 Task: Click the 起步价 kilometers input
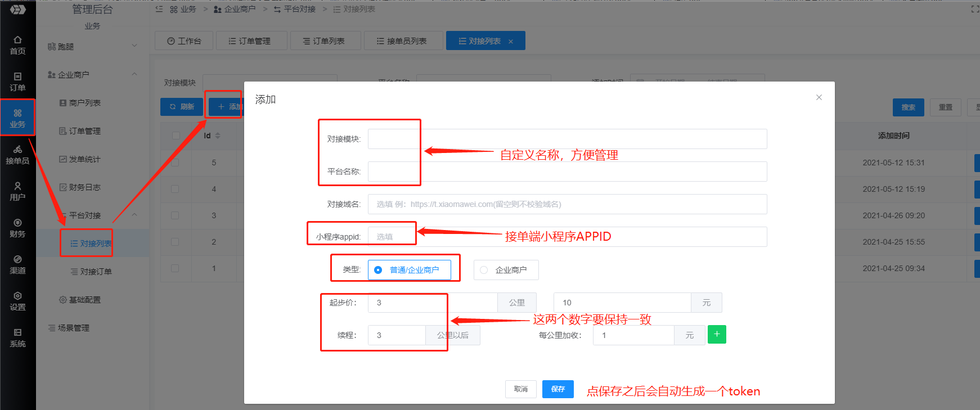tap(433, 303)
